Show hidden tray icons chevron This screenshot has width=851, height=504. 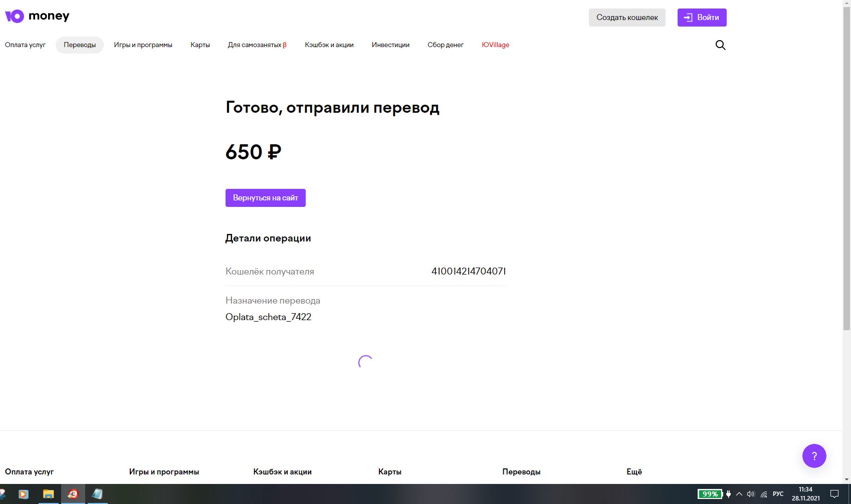[739, 494]
